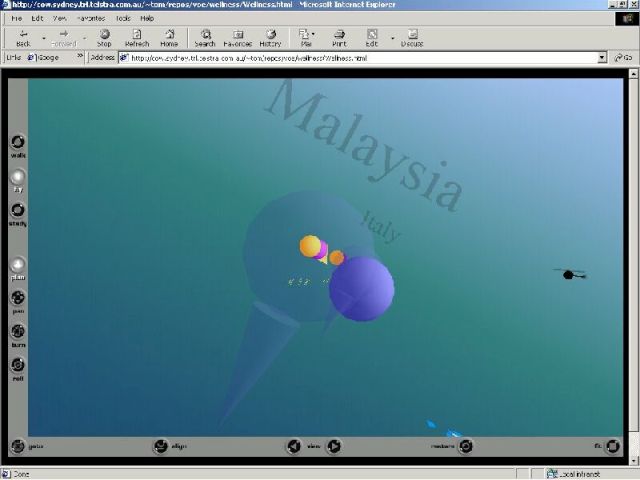Go to previous viewpoint with left arrow
The height and width of the screenshot is (480, 640).
pyautogui.click(x=293, y=446)
